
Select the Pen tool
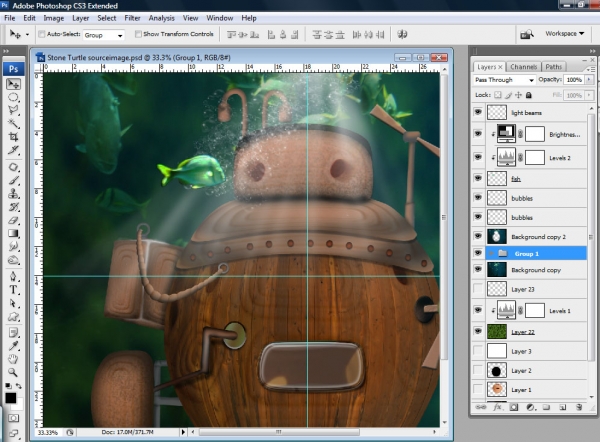point(13,276)
